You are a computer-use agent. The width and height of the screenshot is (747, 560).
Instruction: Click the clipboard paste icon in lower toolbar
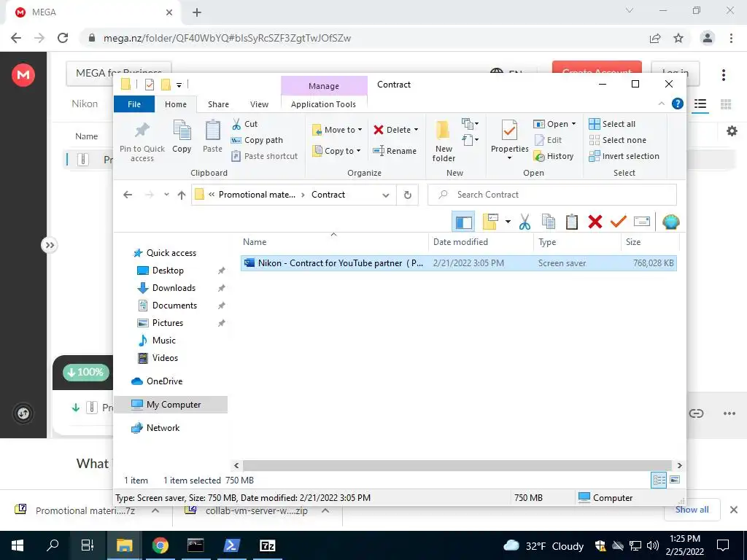[572, 222]
